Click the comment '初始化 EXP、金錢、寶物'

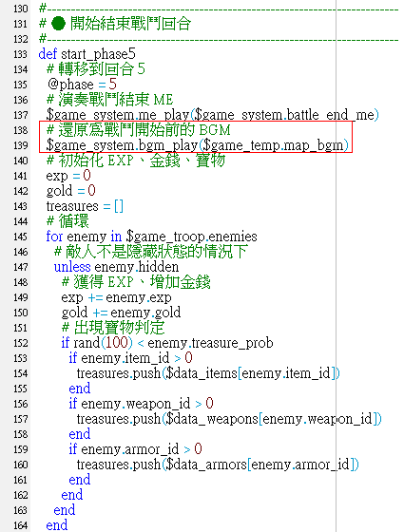[136, 161]
